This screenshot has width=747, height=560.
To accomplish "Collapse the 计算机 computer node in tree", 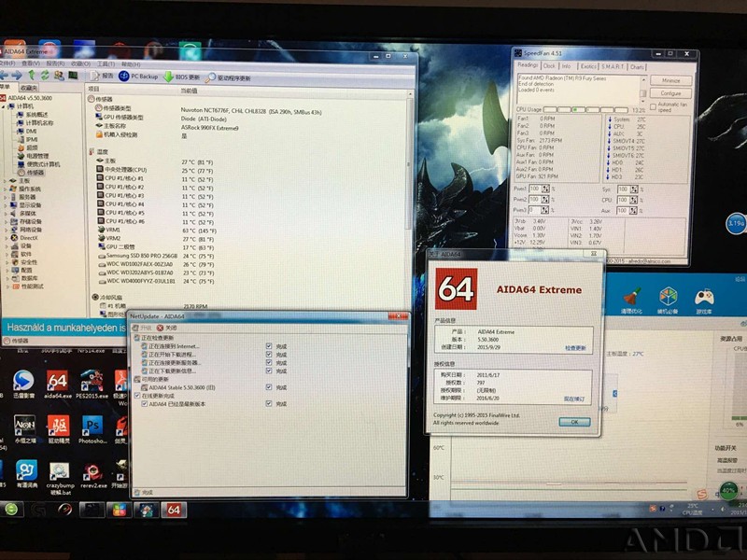I will click(x=4, y=106).
